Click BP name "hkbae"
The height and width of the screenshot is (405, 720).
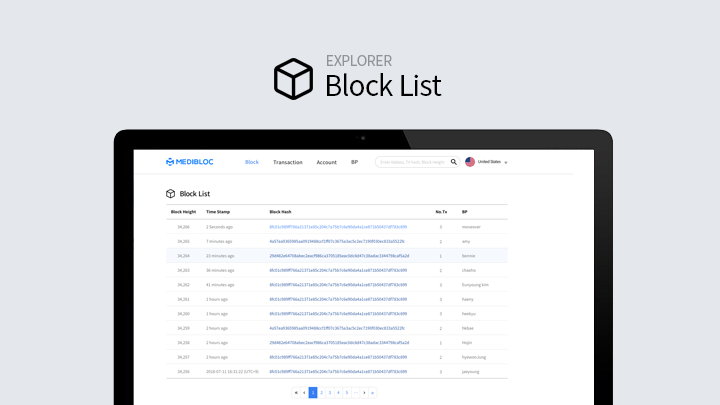[467, 328]
